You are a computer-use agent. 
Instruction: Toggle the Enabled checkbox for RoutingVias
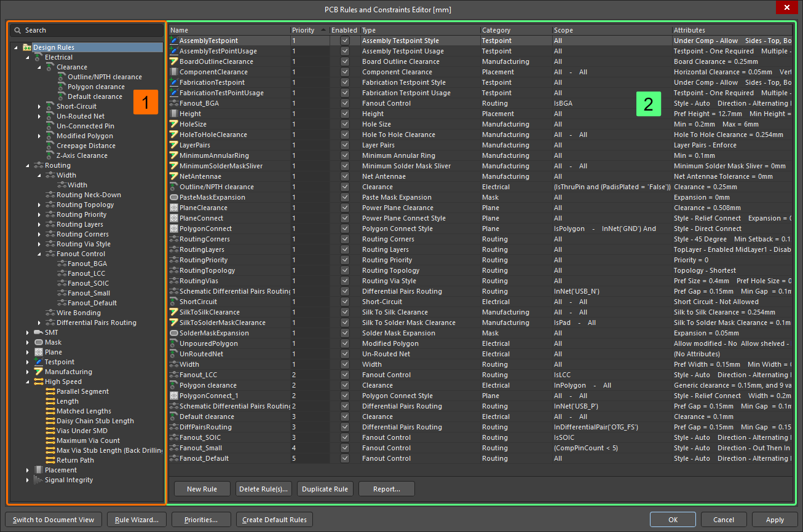[x=344, y=280]
